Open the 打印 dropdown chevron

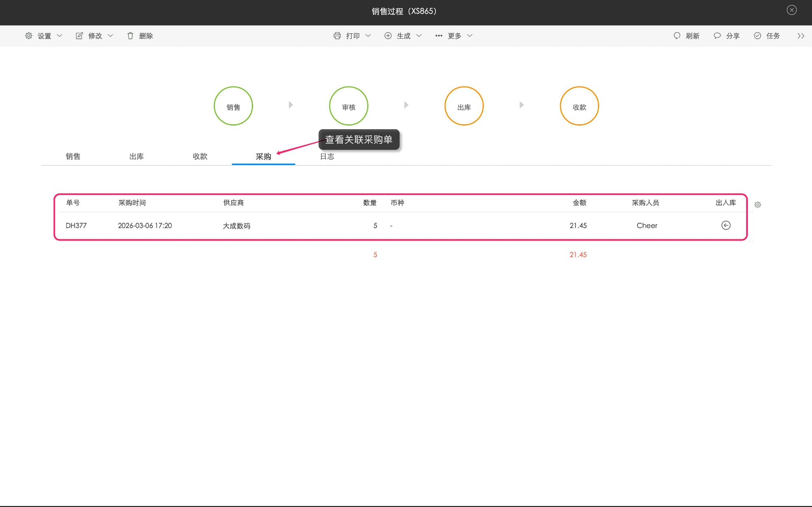tap(368, 36)
